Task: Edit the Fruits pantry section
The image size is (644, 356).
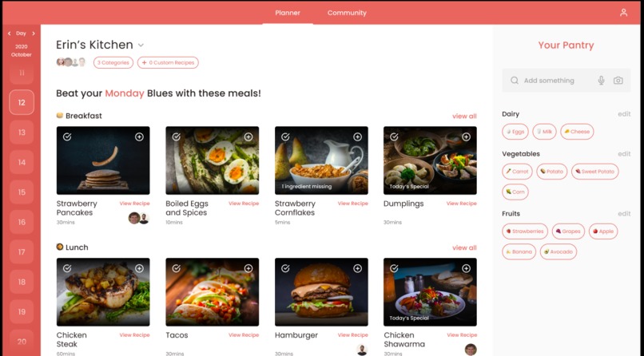Action: pos(624,214)
